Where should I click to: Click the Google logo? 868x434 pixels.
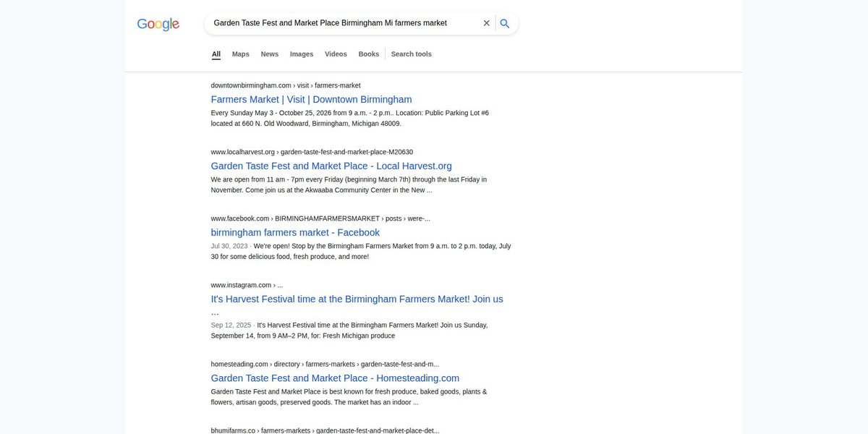click(x=158, y=24)
